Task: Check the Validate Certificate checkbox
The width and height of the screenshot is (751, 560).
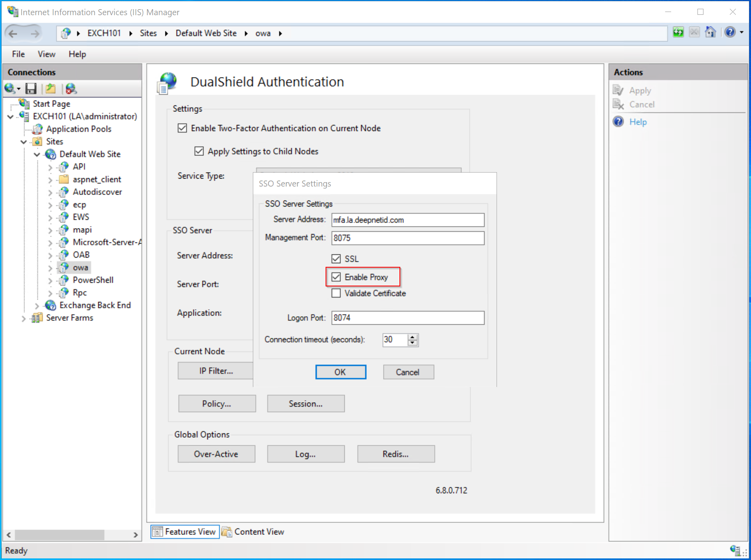Action: tap(336, 293)
